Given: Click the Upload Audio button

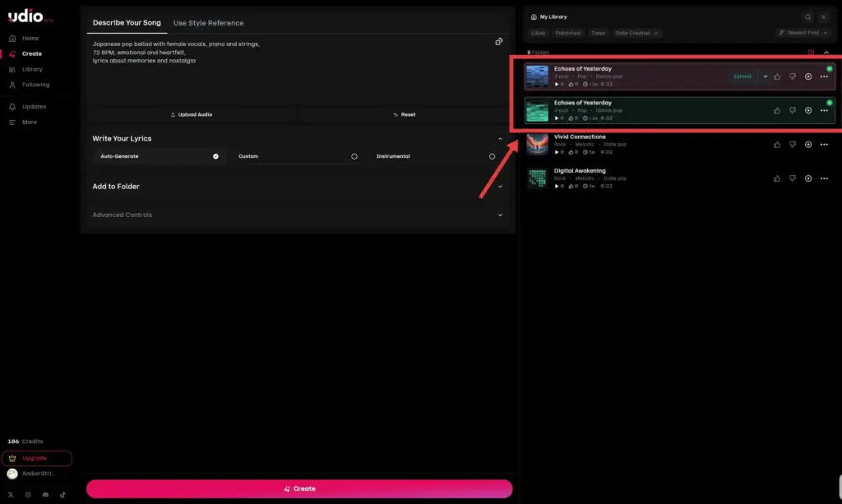Looking at the screenshot, I should point(191,115).
